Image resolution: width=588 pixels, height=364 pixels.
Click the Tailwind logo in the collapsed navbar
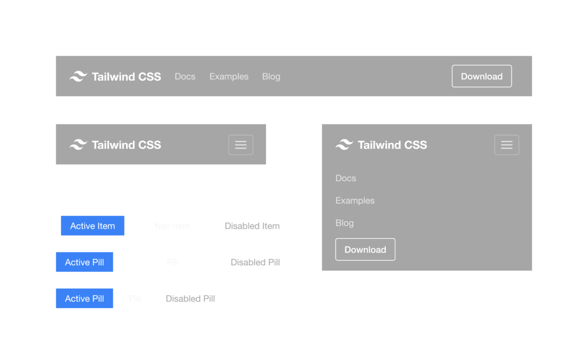pos(78,144)
